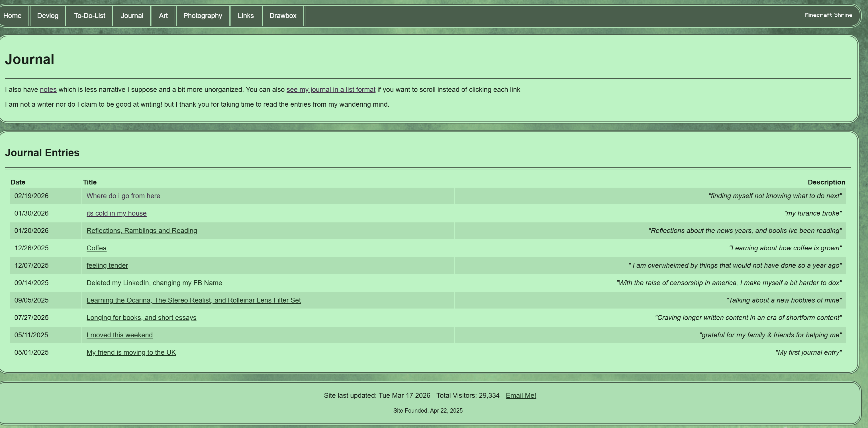This screenshot has height=428, width=868.
Task: Go to the Devlog page
Action: coord(48,16)
